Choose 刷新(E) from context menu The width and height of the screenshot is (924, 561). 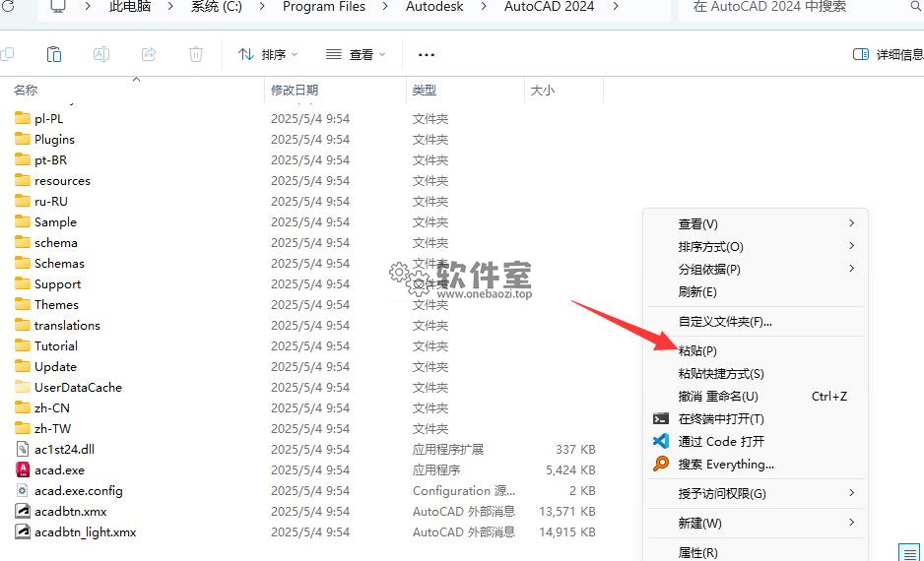pos(756,292)
